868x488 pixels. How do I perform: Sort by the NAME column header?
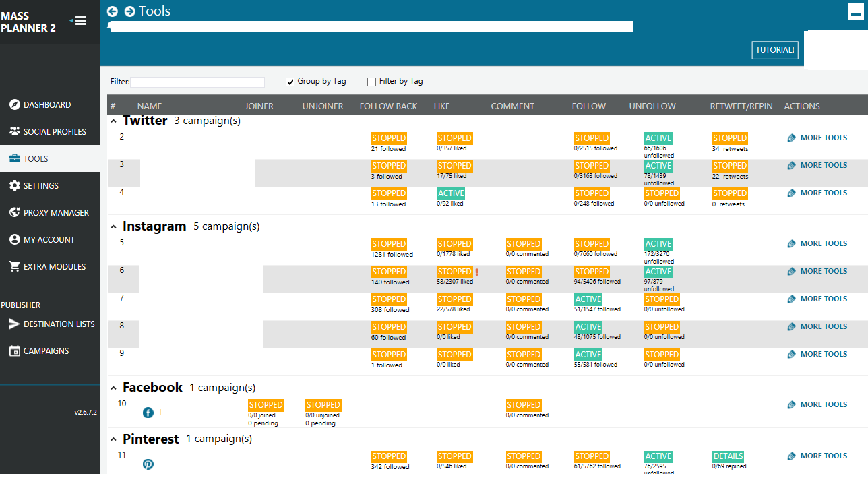click(150, 106)
